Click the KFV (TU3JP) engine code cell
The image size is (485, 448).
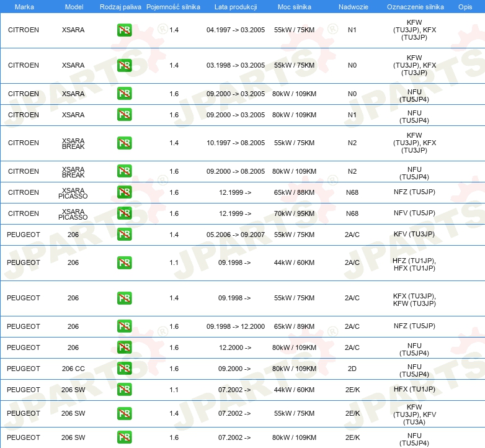click(414, 234)
